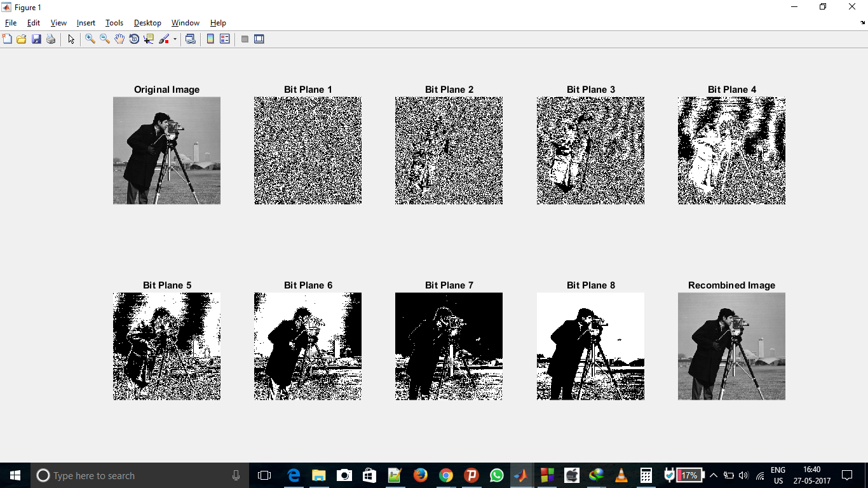The image size is (868, 488).
Task: Open the File menu
Action: [x=11, y=23]
